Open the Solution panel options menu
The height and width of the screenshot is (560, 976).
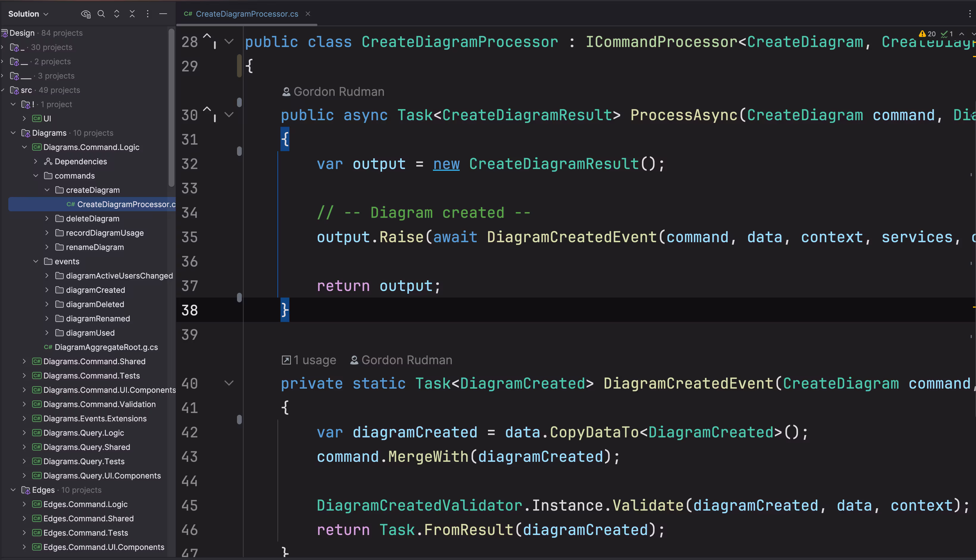point(147,14)
